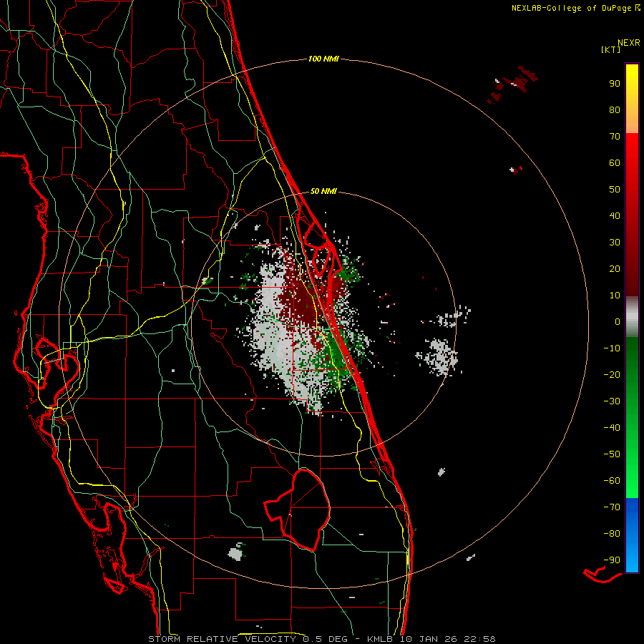Click the -80 value on velocity scale
Image resolution: width=644 pixels, height=644 pixels.
pyautogui.click(x=612, y=534)
